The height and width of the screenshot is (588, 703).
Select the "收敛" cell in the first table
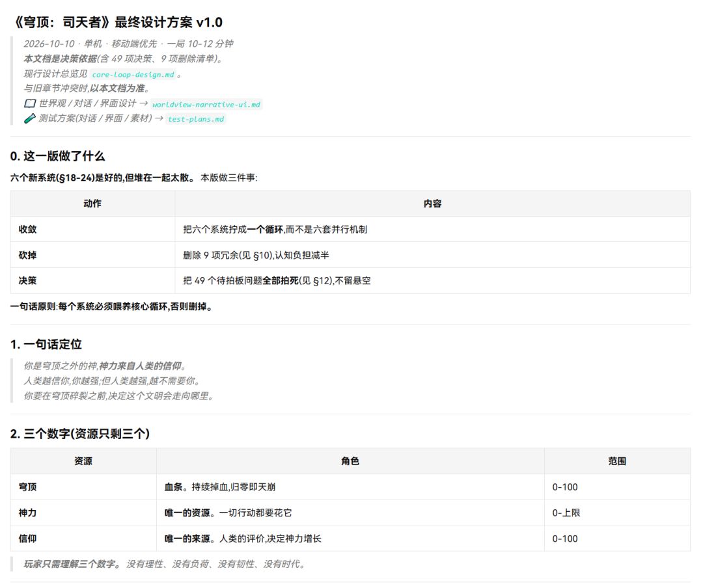(92, 230)
